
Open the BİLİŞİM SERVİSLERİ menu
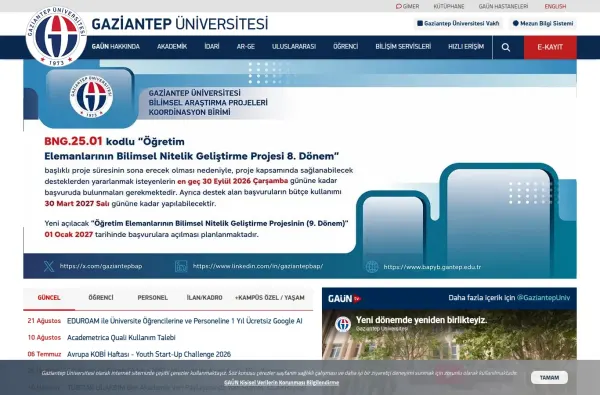(403, 47)
